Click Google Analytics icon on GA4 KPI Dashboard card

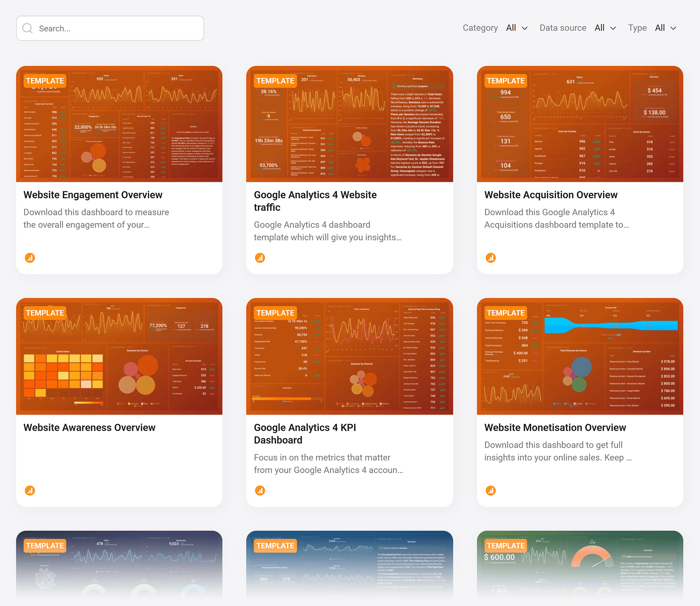[x=260, y=491]
